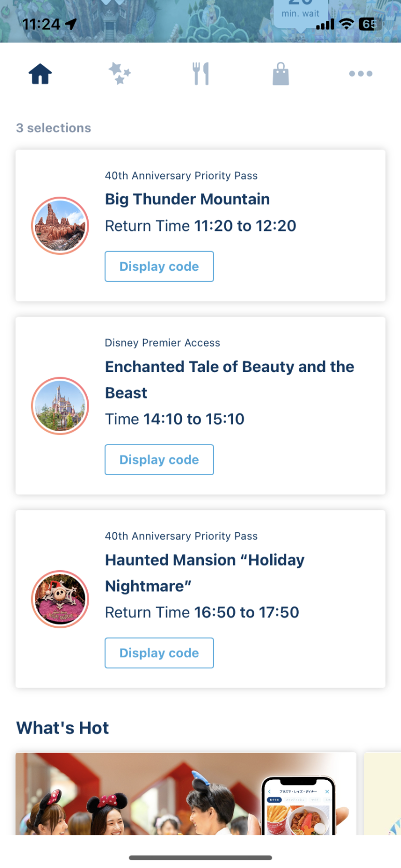Tap the min. wait bubble on map
Image resolution: width=401 pixels, height=868 pixels.
click(x=300, y=11)
